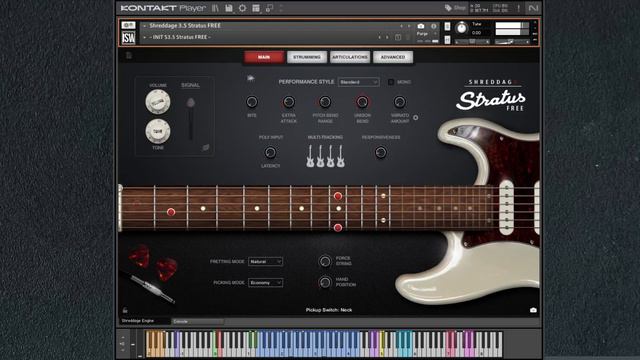Click the red fret marker on first fret
Viewport: 640px width, 360px height.
pyautogui.click(x=171, y=212)
